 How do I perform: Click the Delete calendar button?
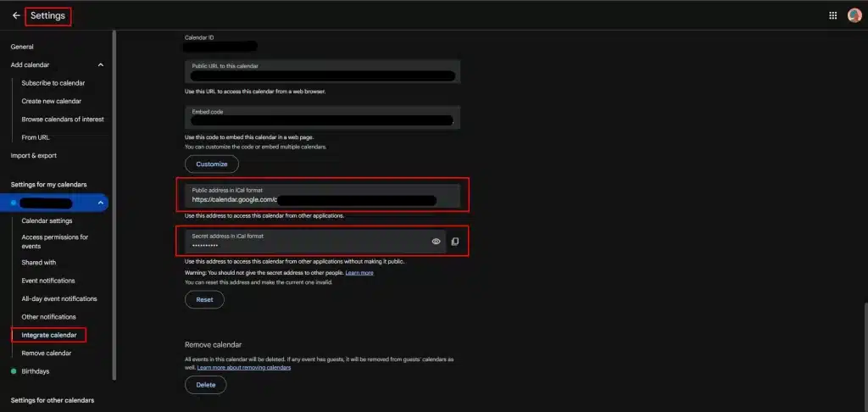[x=206, y=385]
